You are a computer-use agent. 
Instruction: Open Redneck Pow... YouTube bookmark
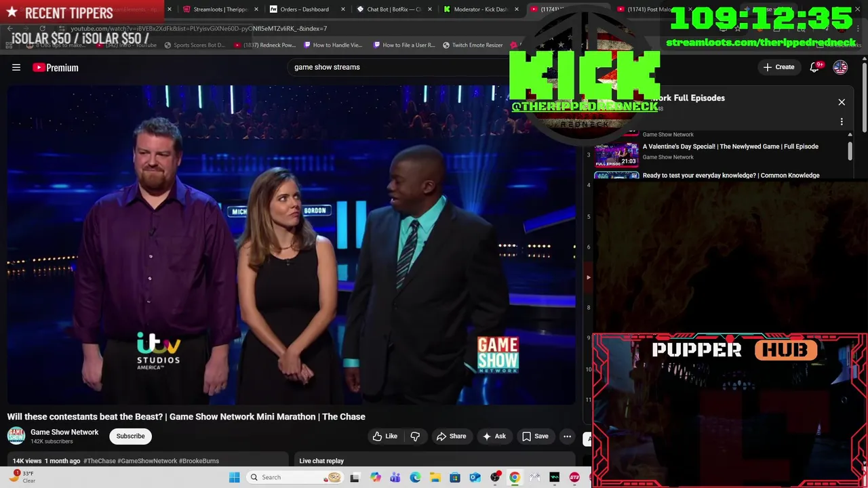click(264, 45)
